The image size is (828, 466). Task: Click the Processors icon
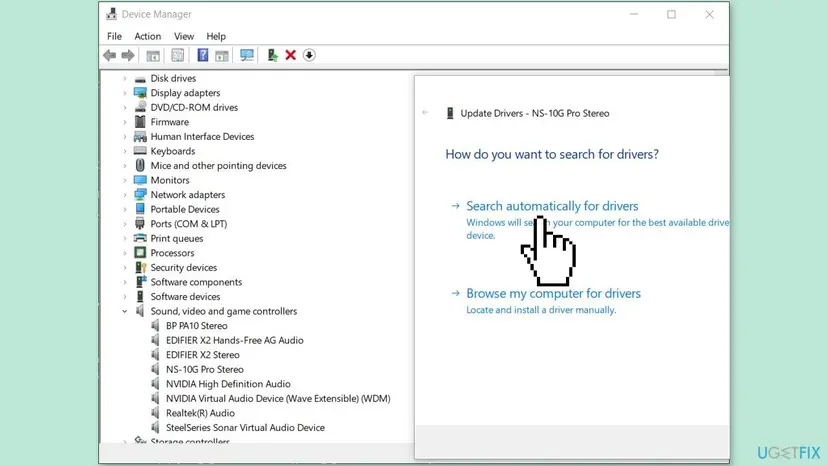pos(140,253)
